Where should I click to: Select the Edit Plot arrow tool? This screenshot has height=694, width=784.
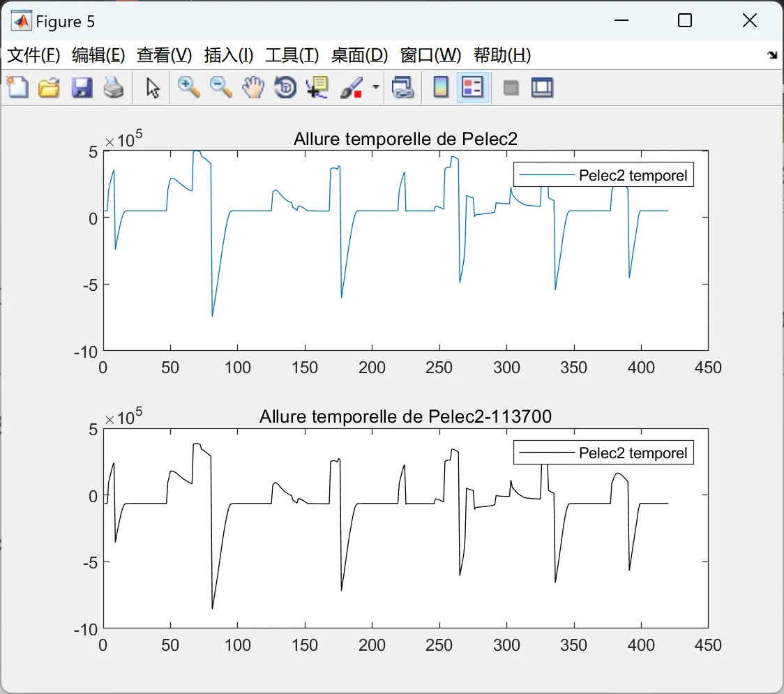coord(153,87)
